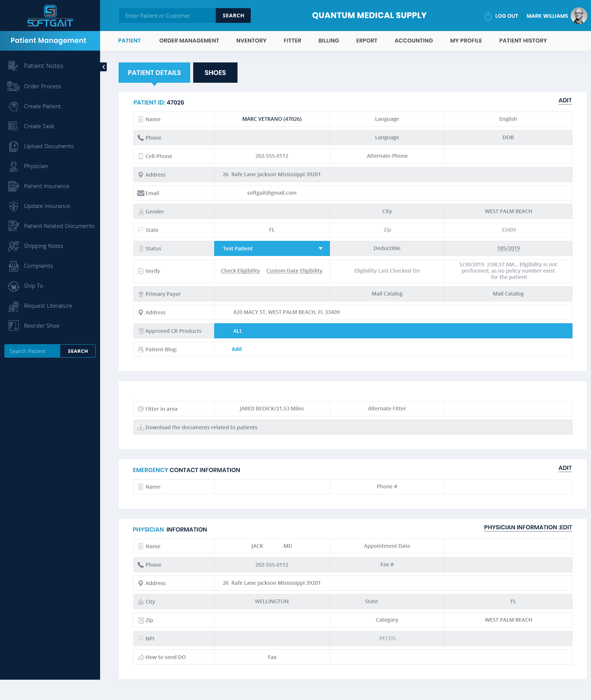Collapse the sidebar with arrow toggle
Screen dimensions: 591x700
click(104, 67)
